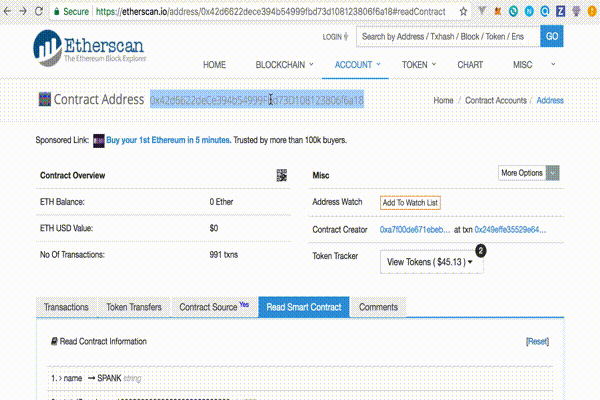Focus the Search by Address / Txhash field
The width and height of the screenshot is (600, 400).
tap(448, 36)
